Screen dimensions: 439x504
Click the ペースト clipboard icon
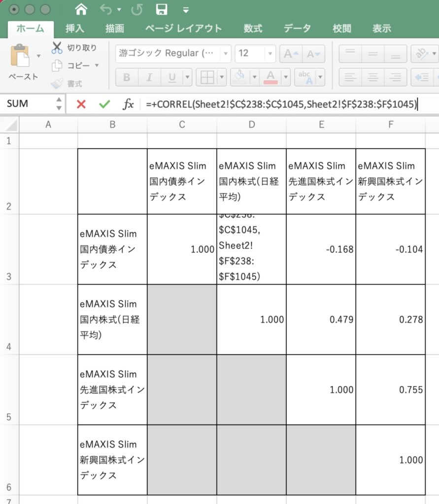[x=20, y=56]
